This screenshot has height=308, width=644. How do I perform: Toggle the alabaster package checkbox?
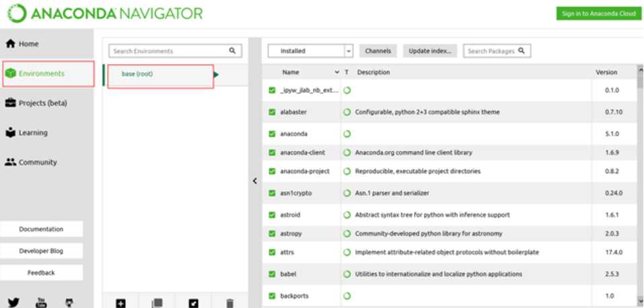pos(271,112)
